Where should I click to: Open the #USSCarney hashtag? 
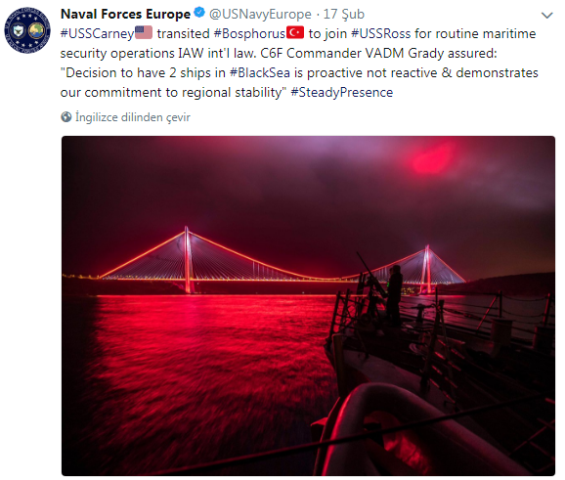point(97,34)
